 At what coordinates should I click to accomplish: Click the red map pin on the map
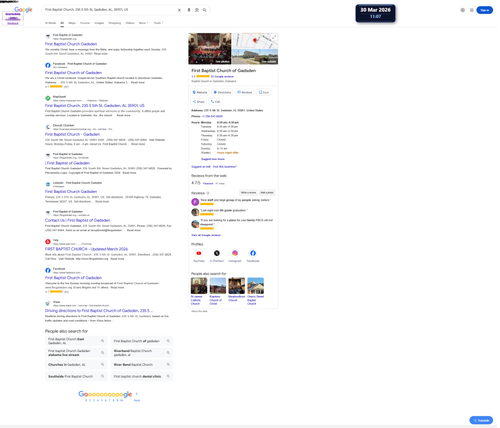pos(255,40)
